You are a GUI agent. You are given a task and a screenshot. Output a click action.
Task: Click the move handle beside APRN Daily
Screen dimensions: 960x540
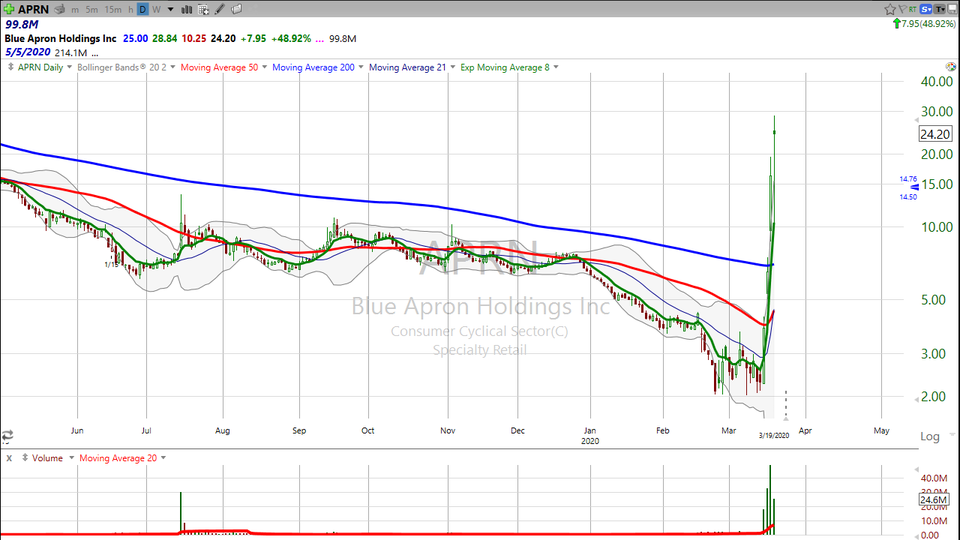point(10,67)
